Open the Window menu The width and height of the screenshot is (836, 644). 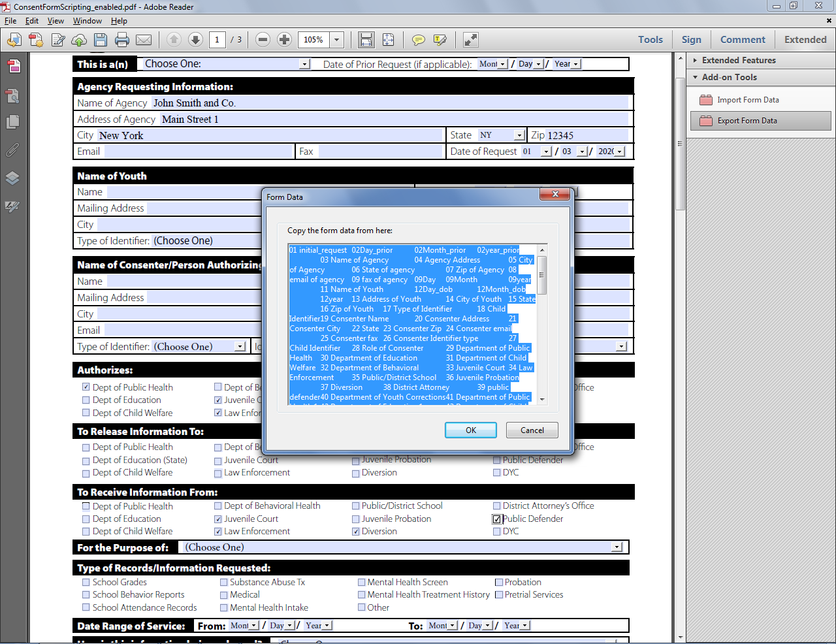point(87,21)
